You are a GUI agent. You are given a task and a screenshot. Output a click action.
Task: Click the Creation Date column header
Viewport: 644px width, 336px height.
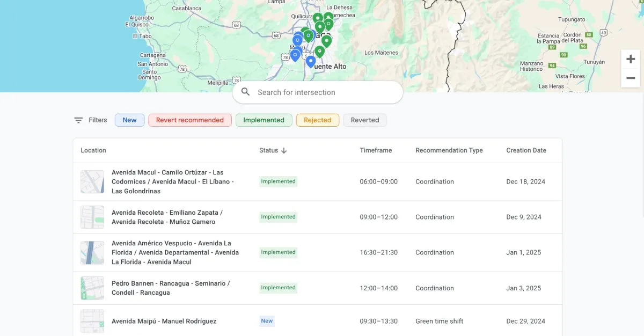pyautogui.click(x=526, y=151)
